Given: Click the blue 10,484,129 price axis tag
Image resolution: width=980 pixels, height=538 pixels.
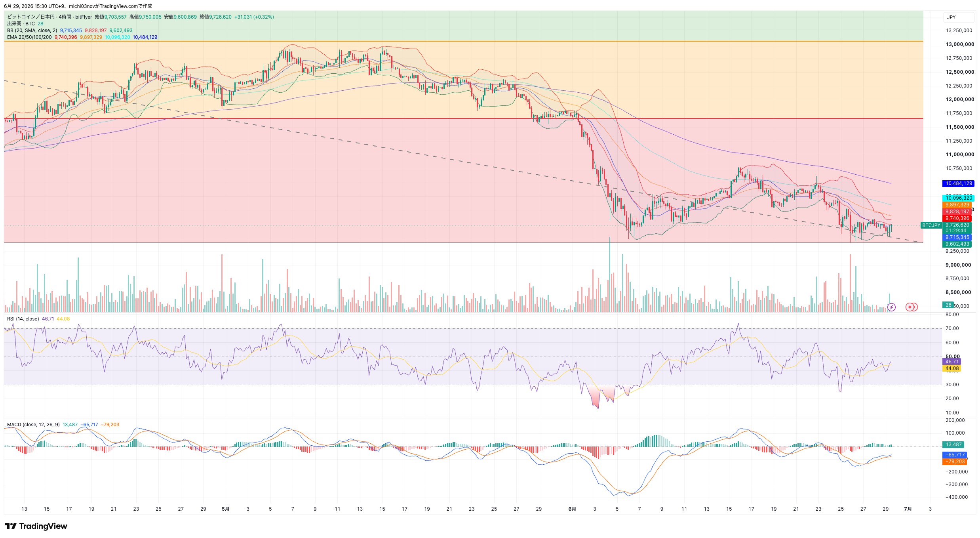Looking at the screenshot, I should pos(959,183).
